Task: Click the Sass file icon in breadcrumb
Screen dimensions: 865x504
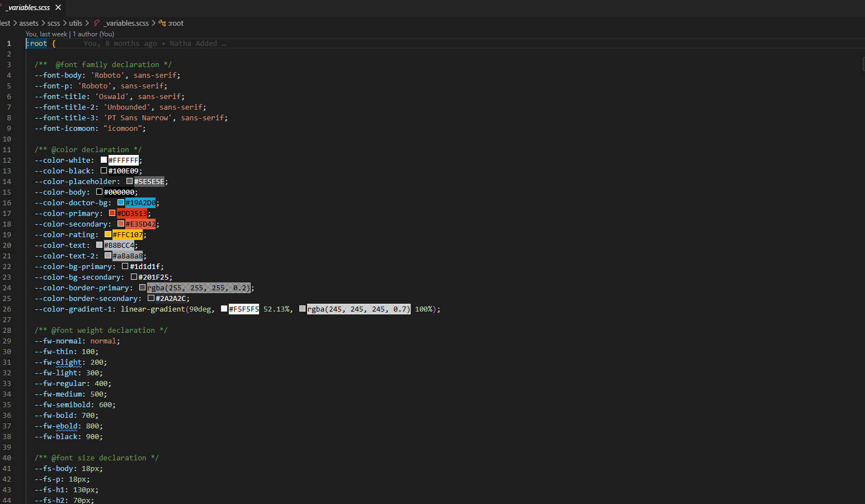Action: 97,23
